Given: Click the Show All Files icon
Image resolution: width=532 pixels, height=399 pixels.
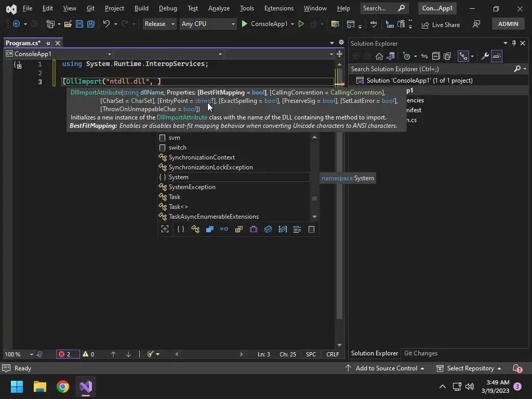Looking at the screenshot, I should tap(447, 56).
